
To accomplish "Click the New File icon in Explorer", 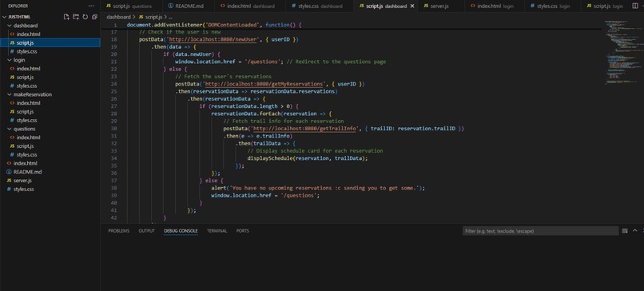I will pos(66,17).
